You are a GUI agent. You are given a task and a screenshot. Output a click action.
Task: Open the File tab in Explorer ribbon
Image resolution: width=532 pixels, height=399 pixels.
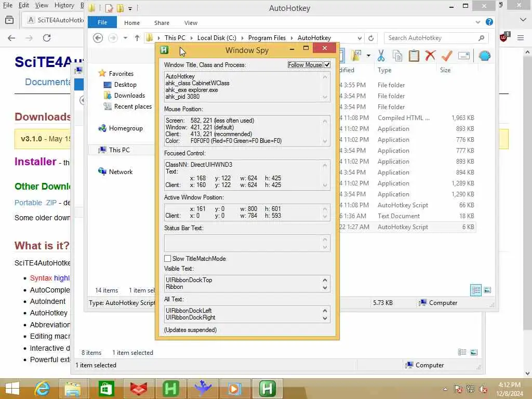102,22
